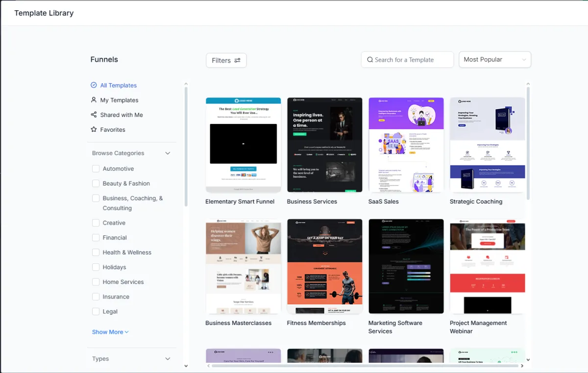Screen dimensions: 588x373
Task: Open Shared with Me templates
Action: point(122,115)
